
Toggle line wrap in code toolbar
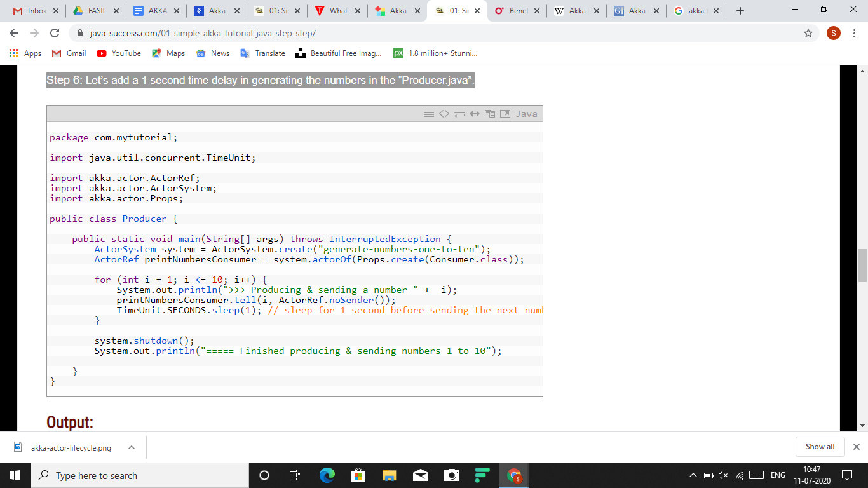tap(459, 114)
